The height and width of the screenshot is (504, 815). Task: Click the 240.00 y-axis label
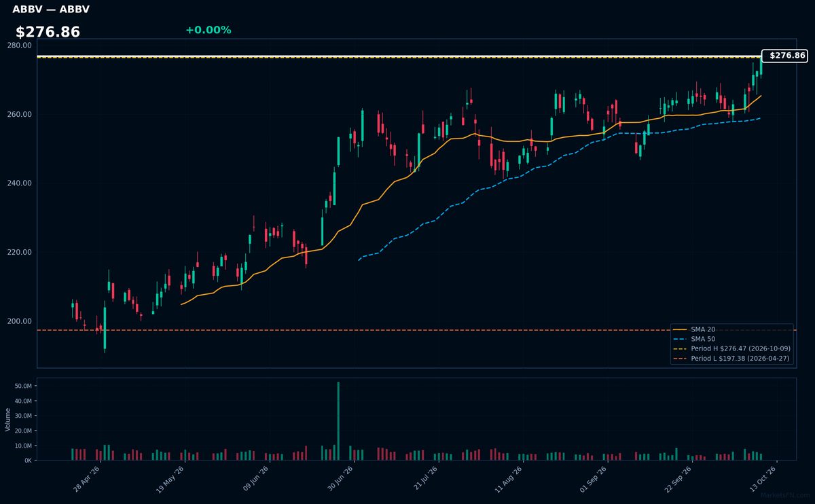[20, 183]
